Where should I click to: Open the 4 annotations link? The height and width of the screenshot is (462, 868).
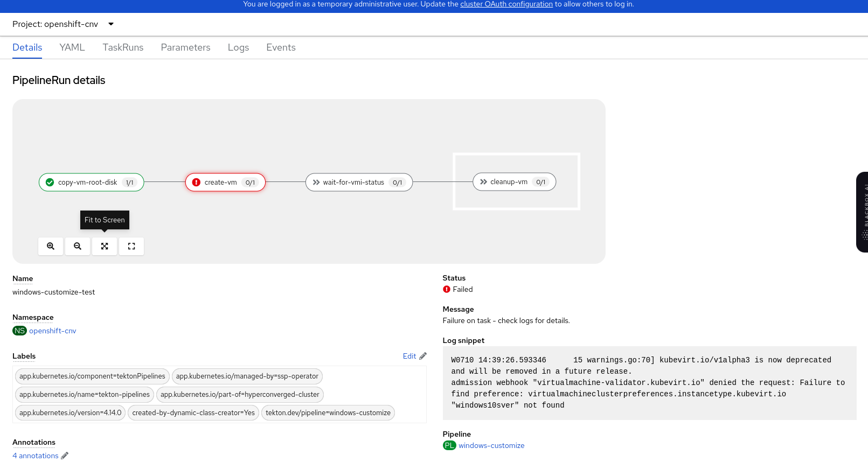(36, 456)
